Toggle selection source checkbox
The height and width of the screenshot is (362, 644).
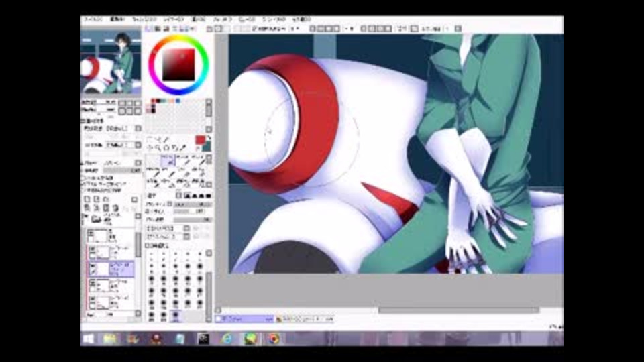click(83, 190)
